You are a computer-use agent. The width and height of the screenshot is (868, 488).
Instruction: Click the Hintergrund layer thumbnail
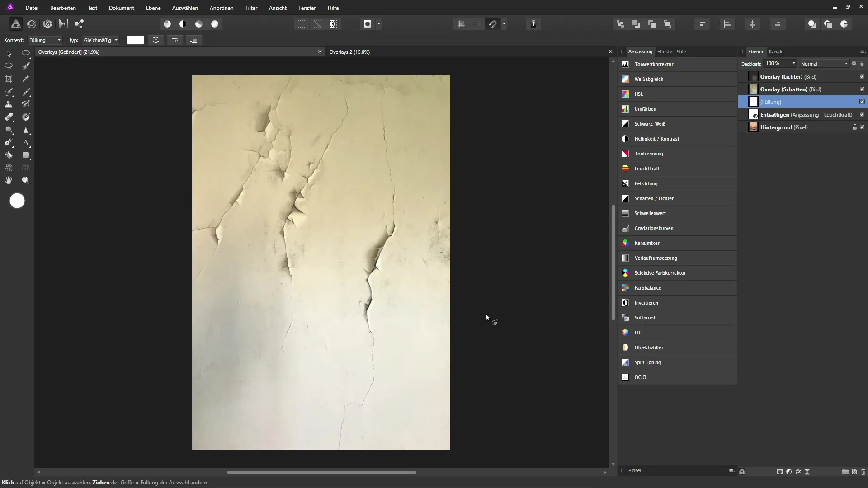pos(753,127)
